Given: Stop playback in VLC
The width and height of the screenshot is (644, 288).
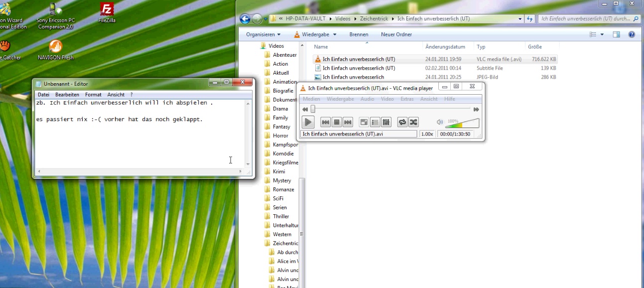Looking at the screenshot, I should coord(337,122).
